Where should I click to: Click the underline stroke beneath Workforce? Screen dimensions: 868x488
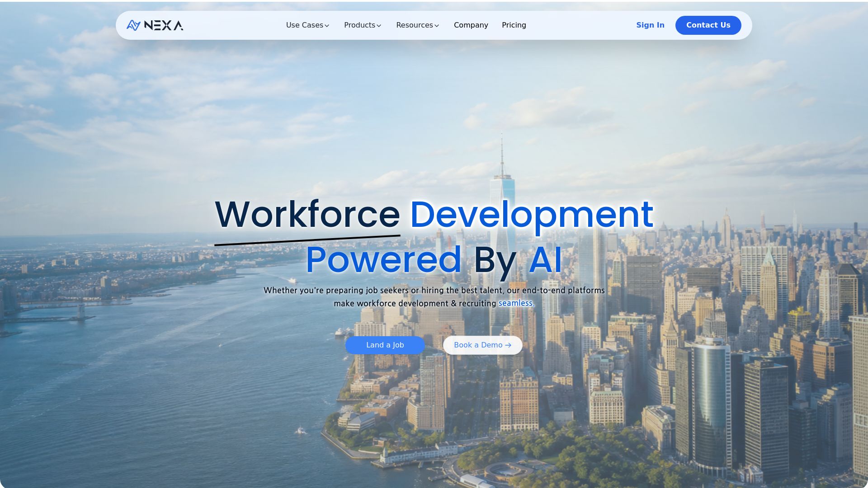pos(307,240)
